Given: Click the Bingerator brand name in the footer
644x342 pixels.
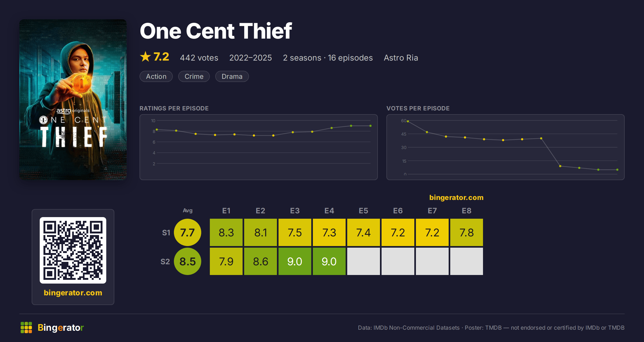Looking at the screenshot, I should 61,328.
